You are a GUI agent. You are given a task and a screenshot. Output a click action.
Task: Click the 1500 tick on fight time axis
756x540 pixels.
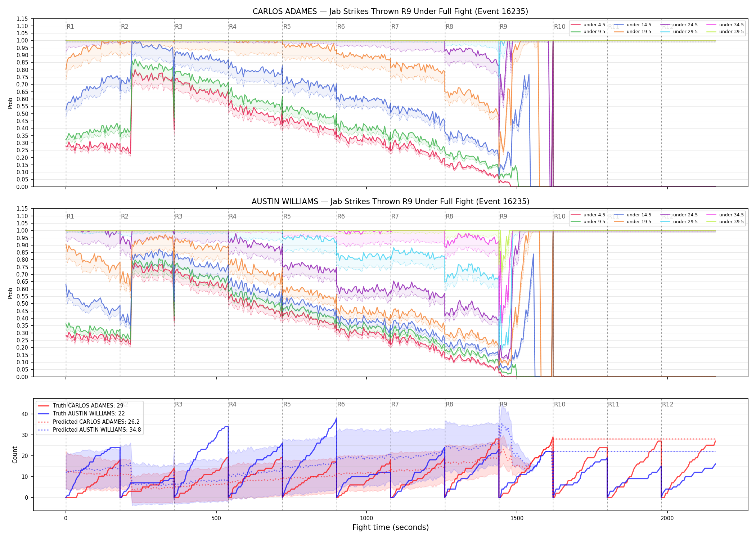click(x=517, y=518)
